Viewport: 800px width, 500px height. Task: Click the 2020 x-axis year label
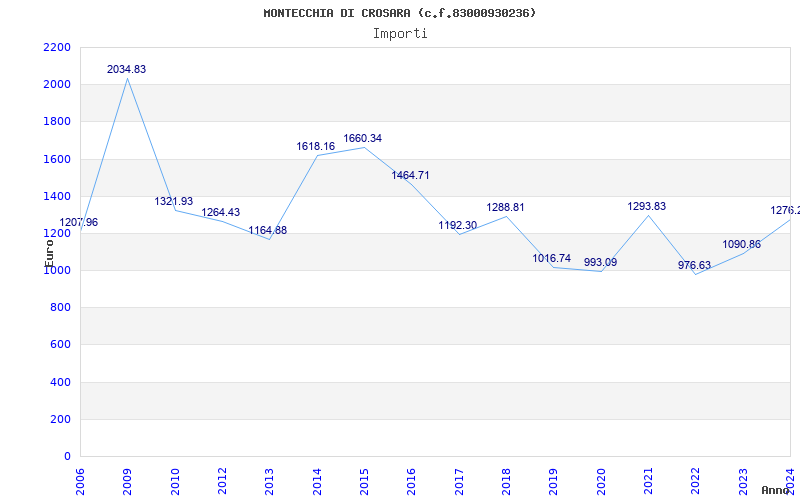coord(601,481)
